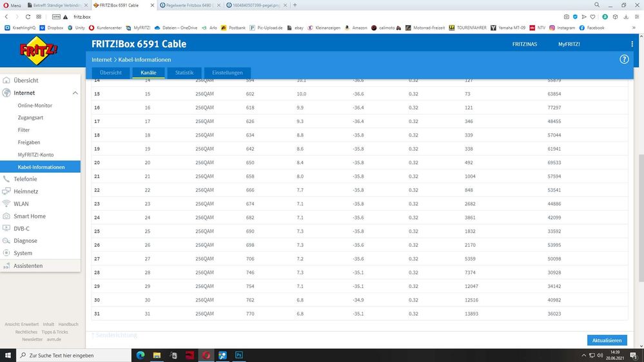Open Filter in the sidebar

click(x=24, y=130)
